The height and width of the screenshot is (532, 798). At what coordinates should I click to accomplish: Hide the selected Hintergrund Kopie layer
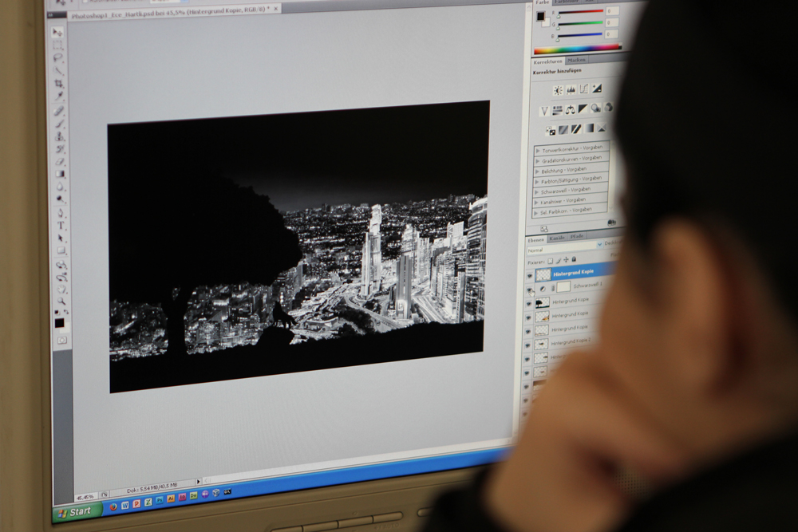click(529, 275)
